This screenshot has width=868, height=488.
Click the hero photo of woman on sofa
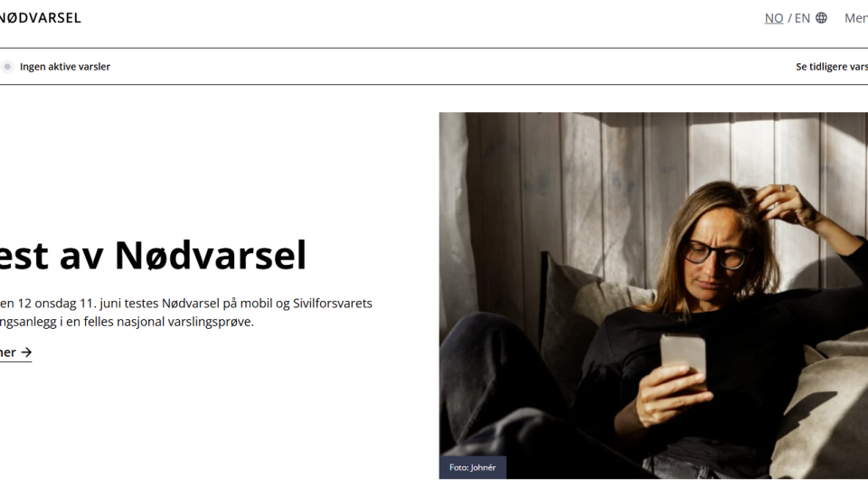[x=653, y=296]
